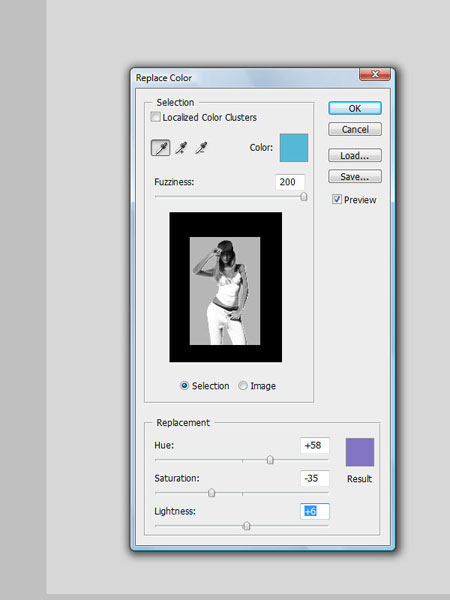This screenshot has width=450, height=600.
Task: Click the Lightness slider handle
Action: click(x=247, y=526)
